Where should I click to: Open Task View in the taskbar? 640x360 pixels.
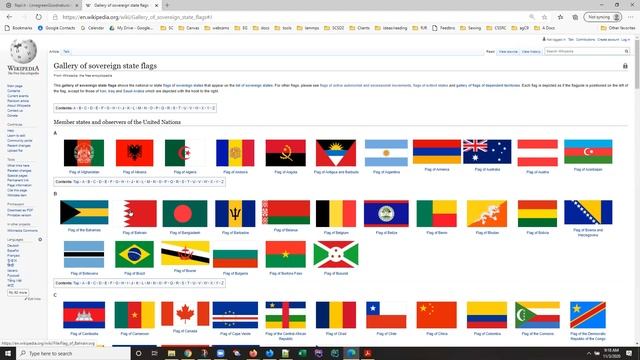click(154, 353)
